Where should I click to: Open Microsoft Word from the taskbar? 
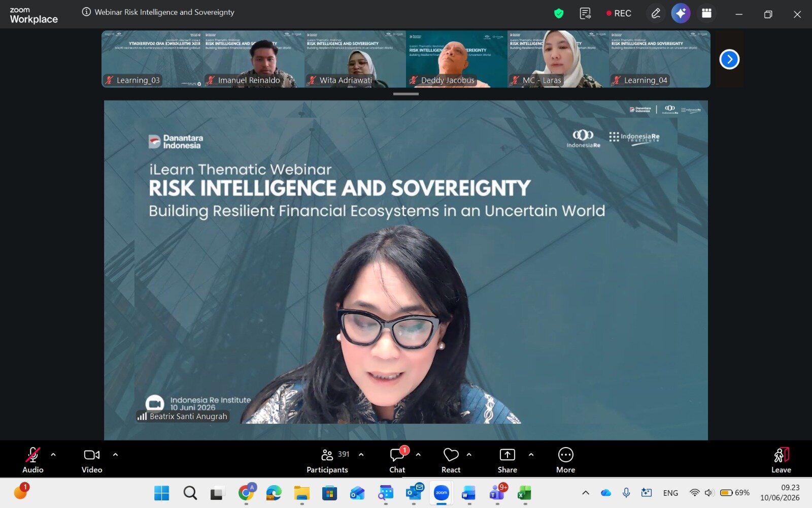click(x=469, y=493)
